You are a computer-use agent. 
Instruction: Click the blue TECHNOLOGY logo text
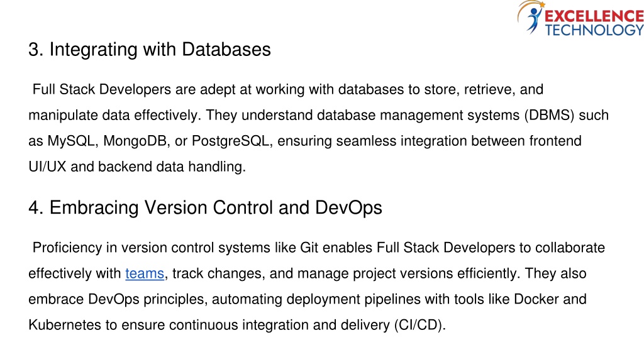(x=594, y=30)
